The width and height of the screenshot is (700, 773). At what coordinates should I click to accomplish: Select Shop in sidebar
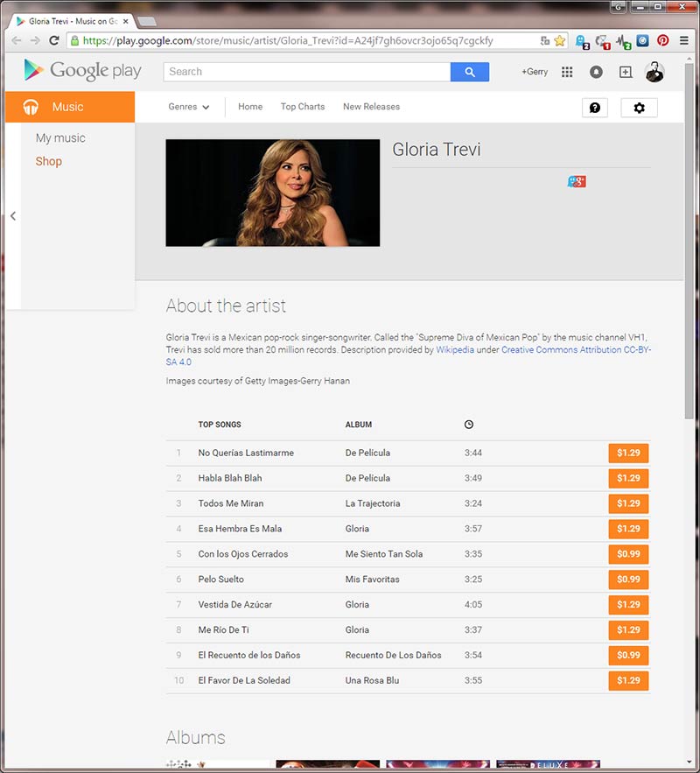(49, 161)
